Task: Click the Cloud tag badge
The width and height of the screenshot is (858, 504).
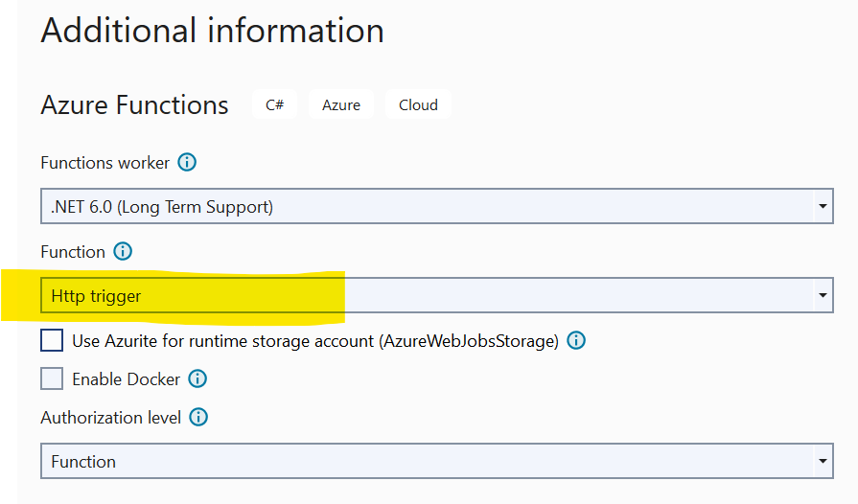Action: point(418,105)
